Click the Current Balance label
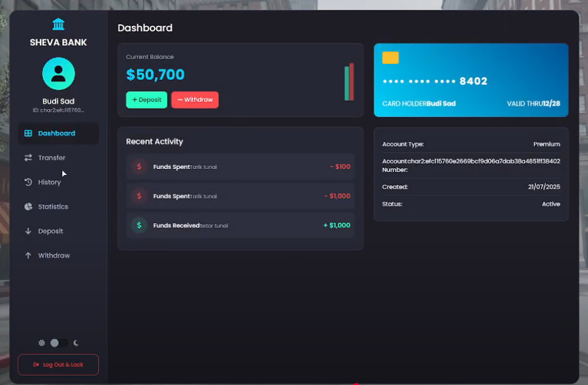Viewport: 588px width, 385px height. tap(150, 57)
